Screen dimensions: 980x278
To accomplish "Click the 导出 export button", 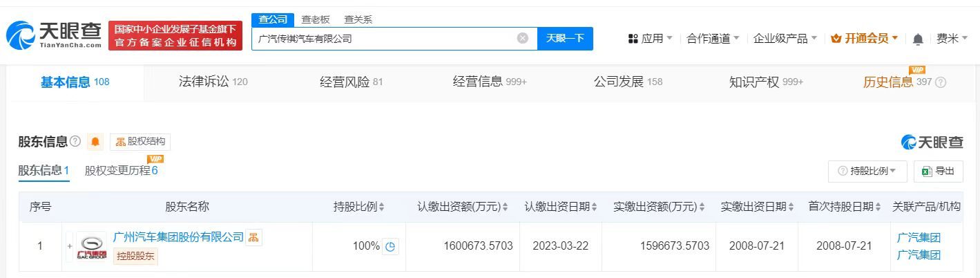I will coord(938,171).
